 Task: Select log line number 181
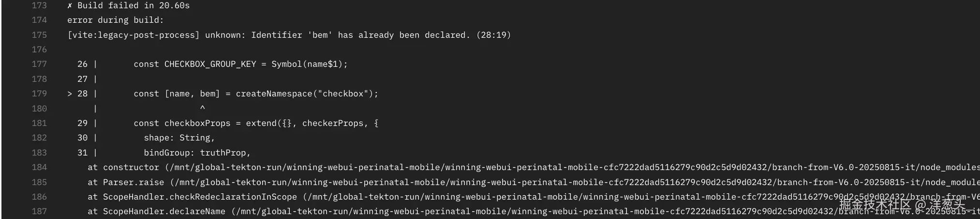coord(39,123)
